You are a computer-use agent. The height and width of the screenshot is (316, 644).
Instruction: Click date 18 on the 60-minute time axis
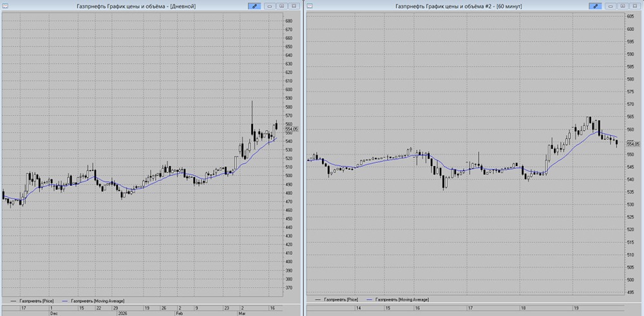click(524, 308)
